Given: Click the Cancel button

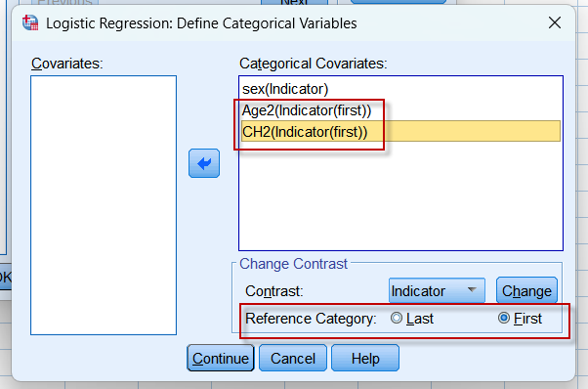Looking at the screenshot, I should [x=293, y=359].
